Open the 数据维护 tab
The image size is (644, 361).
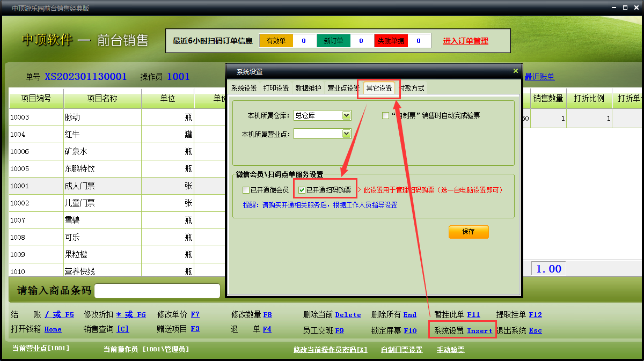308,88
